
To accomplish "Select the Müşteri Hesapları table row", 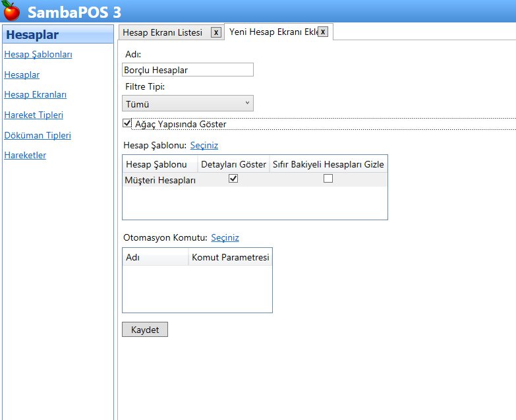I will click(160, 180).
